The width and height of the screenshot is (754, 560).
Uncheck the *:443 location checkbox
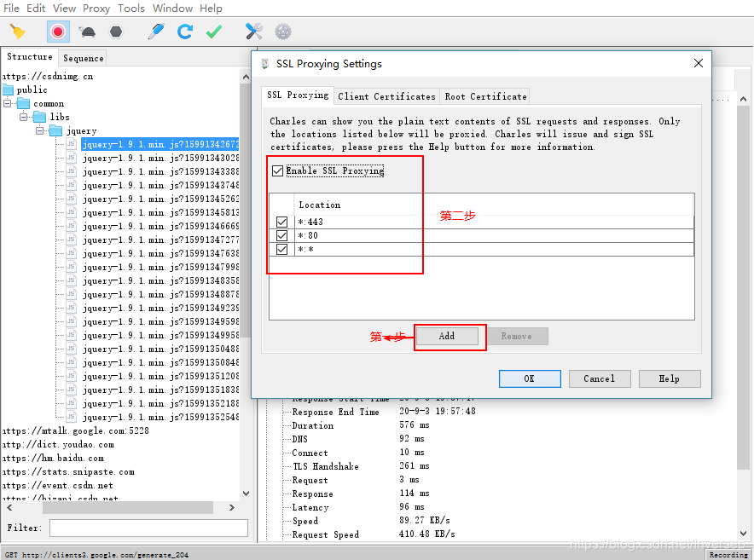coord(281,222)
